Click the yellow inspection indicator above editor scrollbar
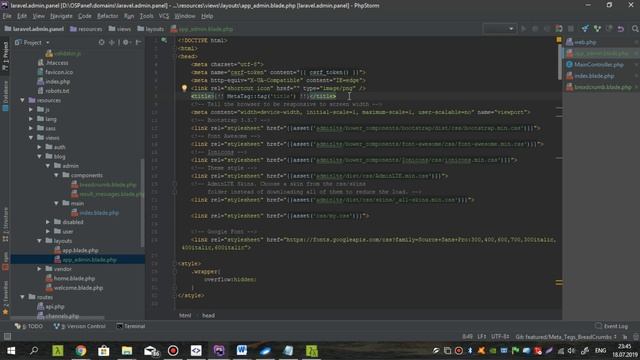This screenshot has width=640, height=360. (x=559, y=40)
